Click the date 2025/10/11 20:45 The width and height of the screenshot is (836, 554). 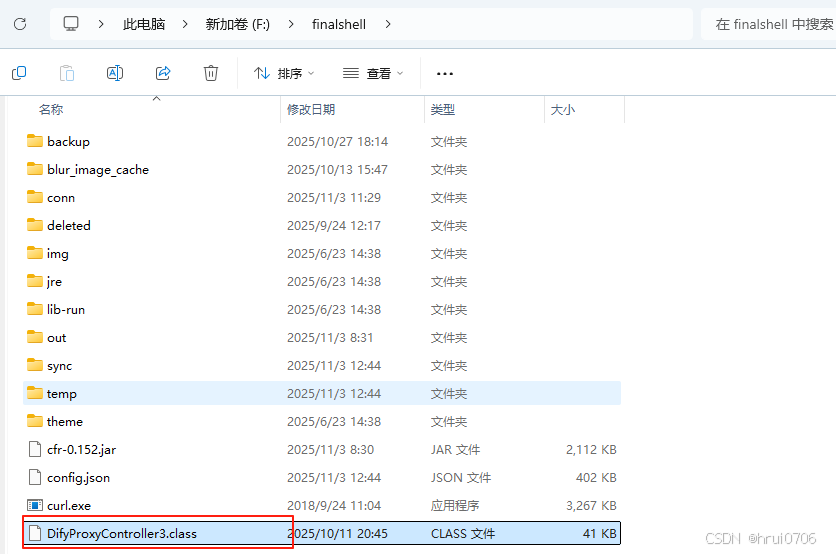click(337, 533)
